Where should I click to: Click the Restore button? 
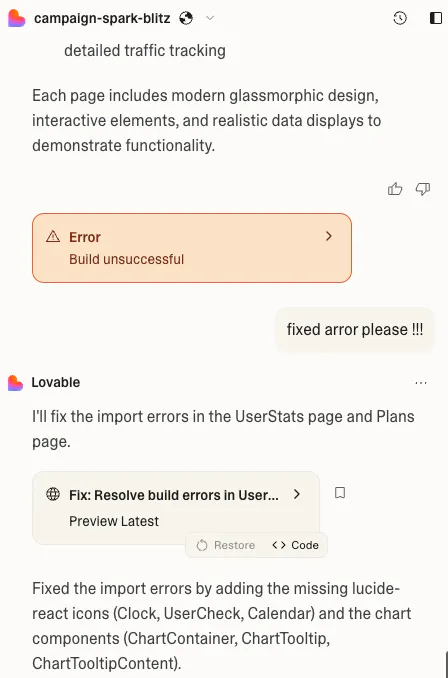(226, 545)
